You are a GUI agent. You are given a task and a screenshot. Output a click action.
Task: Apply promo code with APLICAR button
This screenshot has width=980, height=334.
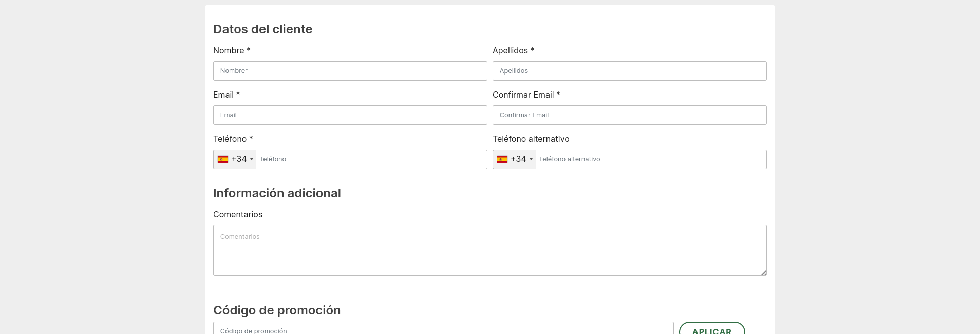tap(712, 329)
